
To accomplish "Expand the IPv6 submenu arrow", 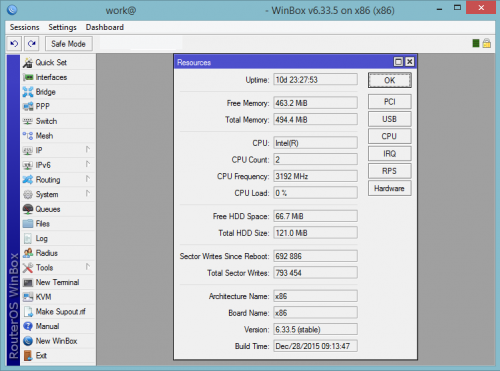I will pos(88,164).
